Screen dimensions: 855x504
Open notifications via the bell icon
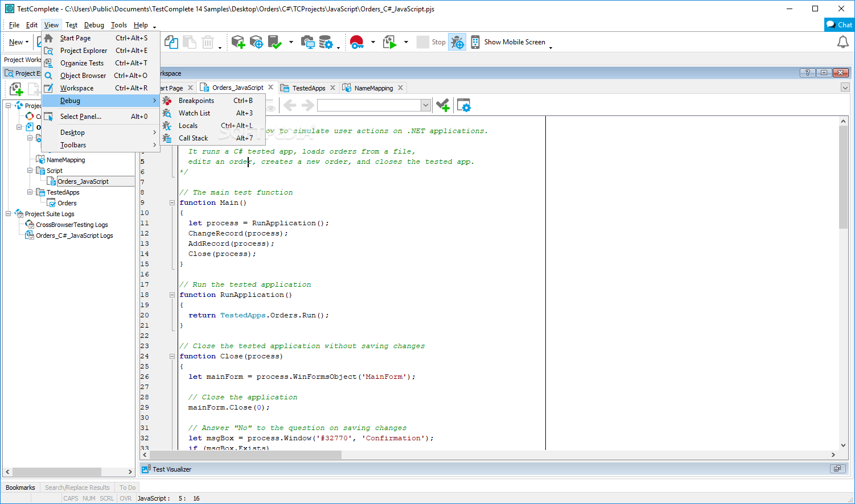point(842,42)
